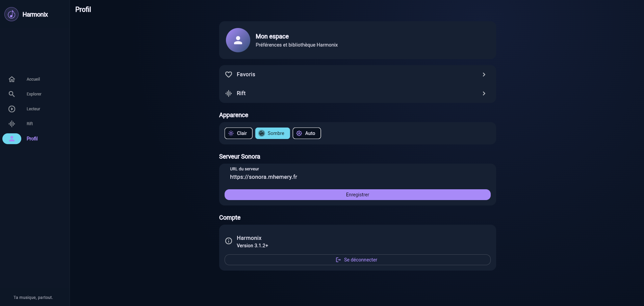644x306 pixels.
Task: Click the Mon espace avatar
Action: coord(238,40)
